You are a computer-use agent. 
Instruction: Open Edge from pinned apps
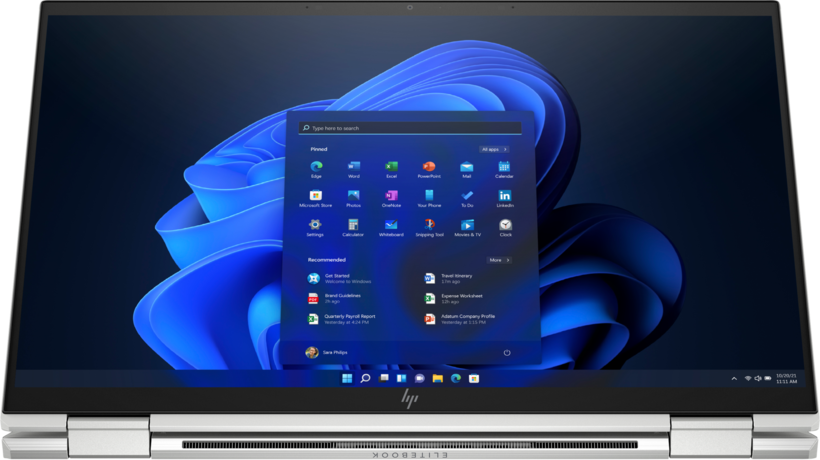[316, 166]
